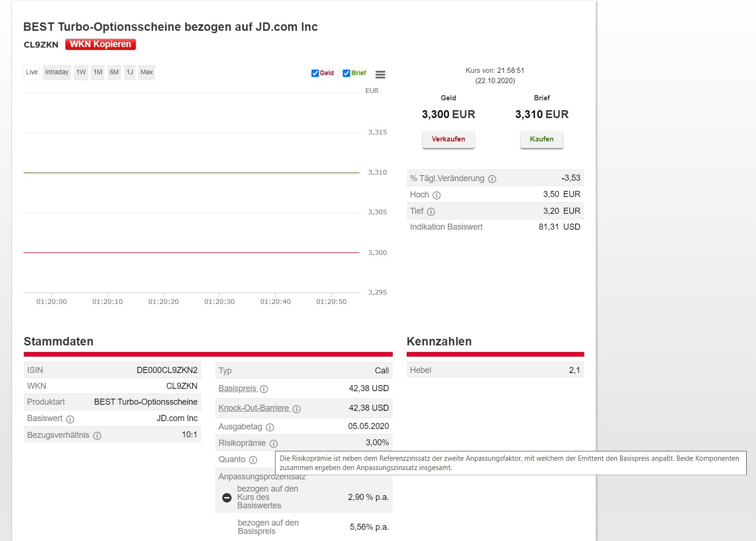Open the Knock-Out-Barriere link
The image size is (756, 541).
[254, 408]
